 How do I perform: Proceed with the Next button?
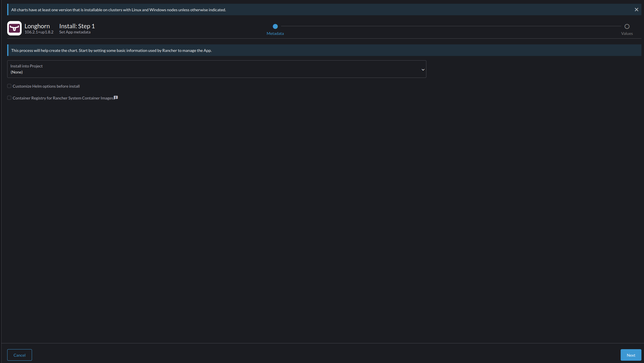[631, 355]
